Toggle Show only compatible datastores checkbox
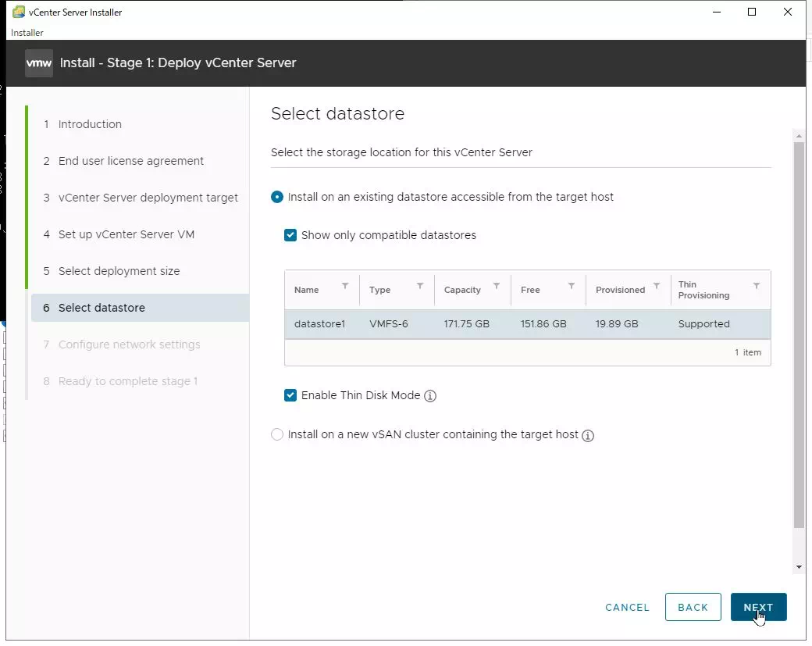Image resolution: width=812 pixels, height=646 pixels. [x=290, y=235]
